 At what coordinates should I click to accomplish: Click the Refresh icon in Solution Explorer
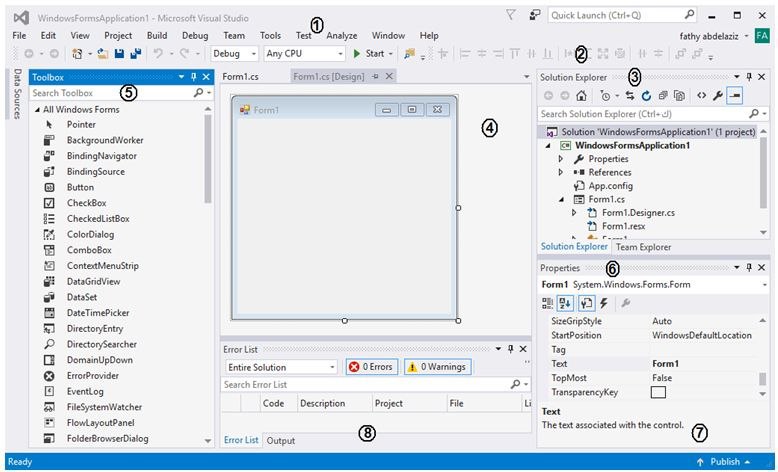click(646, 96)
